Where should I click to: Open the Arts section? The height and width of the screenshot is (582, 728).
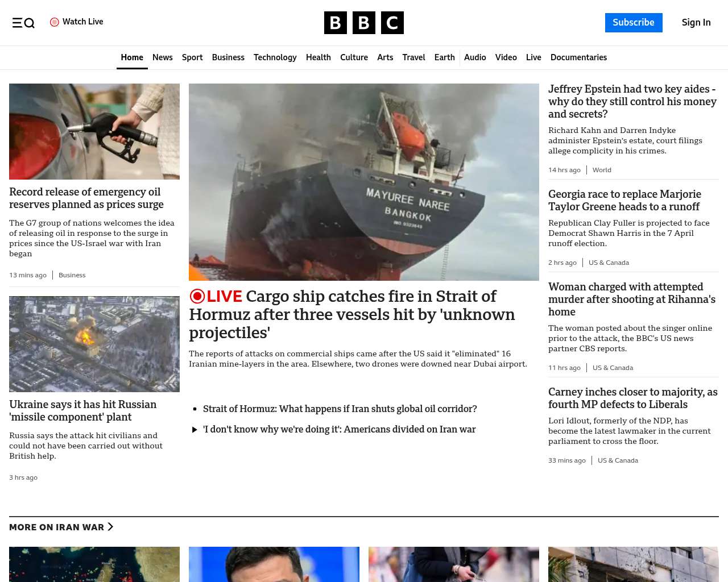(385, 57)
